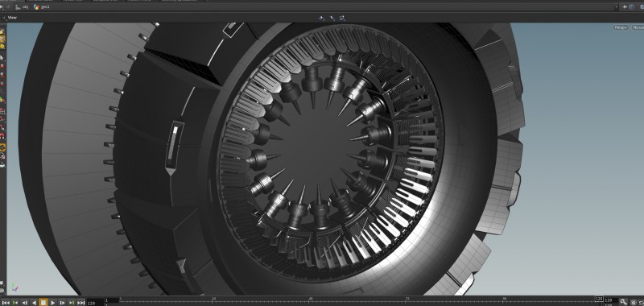Click current frame marker at 128
The width and height of the screenshot is (644, 306).
click(599, 299)
